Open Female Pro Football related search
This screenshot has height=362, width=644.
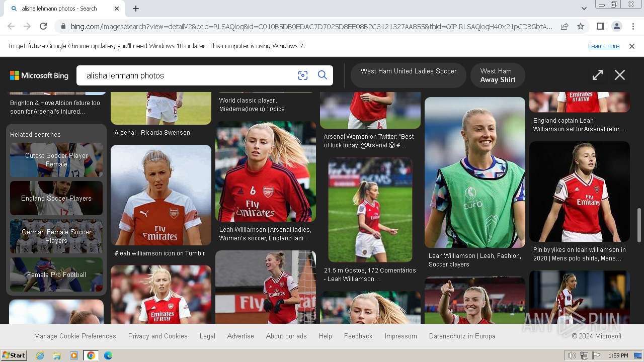click(56, 275)
